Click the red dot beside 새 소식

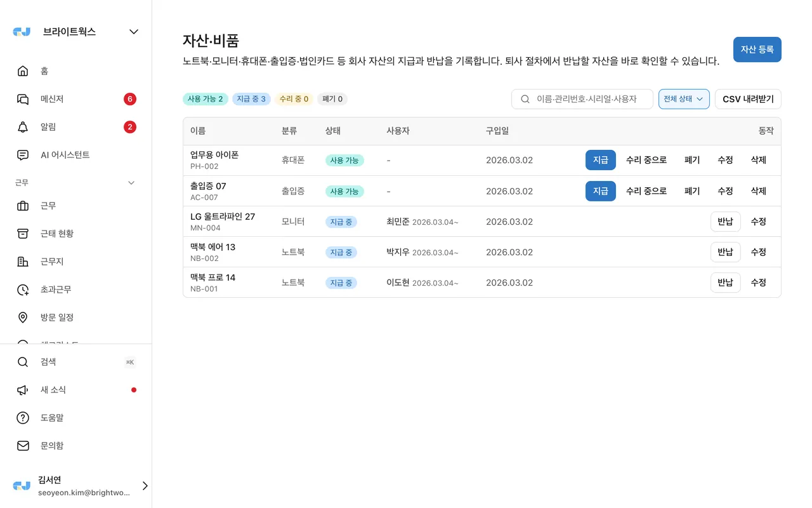[x=134, y=390]
